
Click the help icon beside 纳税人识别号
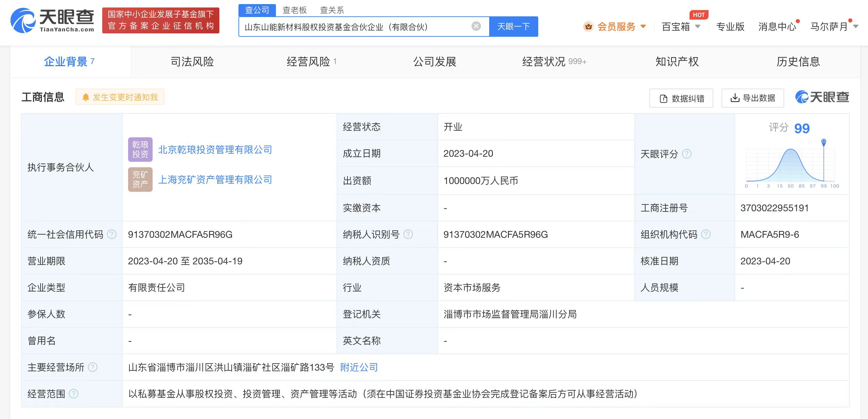coord(408,234)
